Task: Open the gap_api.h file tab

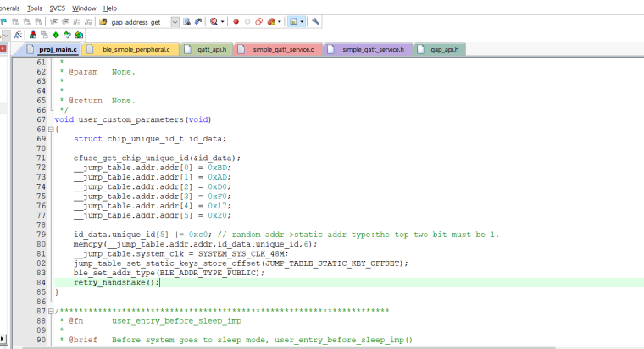Action: (x=443, y=50)
